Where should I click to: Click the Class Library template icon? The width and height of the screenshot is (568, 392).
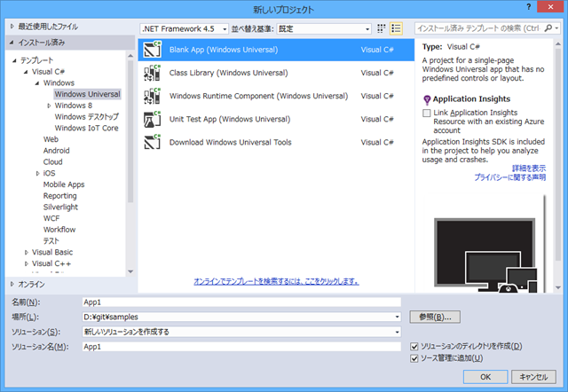152,73
